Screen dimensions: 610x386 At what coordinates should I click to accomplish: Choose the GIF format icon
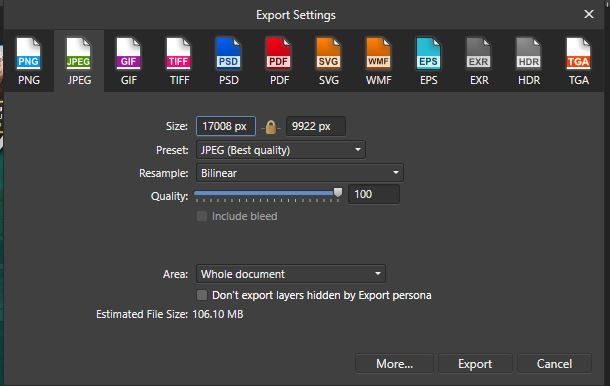[x=129, y=61]
